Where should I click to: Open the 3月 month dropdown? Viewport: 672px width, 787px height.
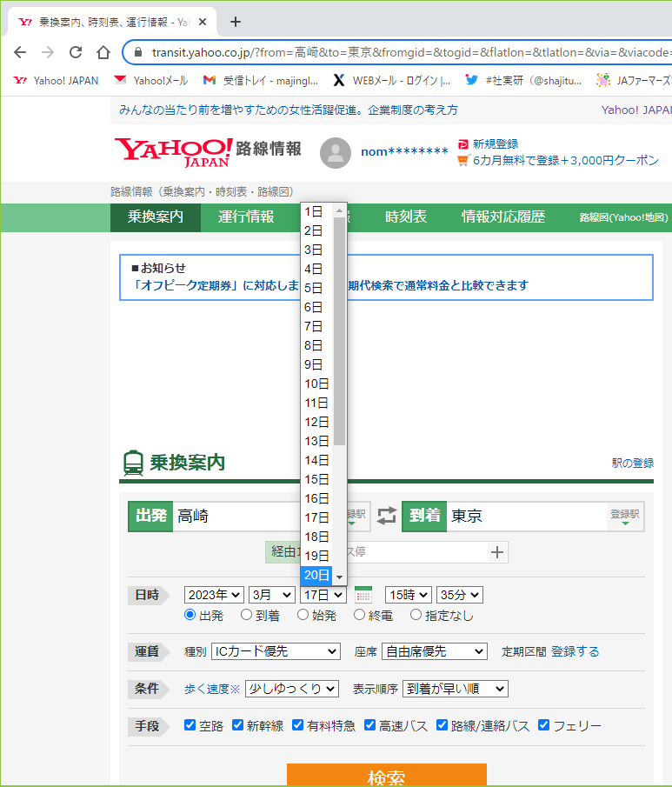tap(272, 595)
